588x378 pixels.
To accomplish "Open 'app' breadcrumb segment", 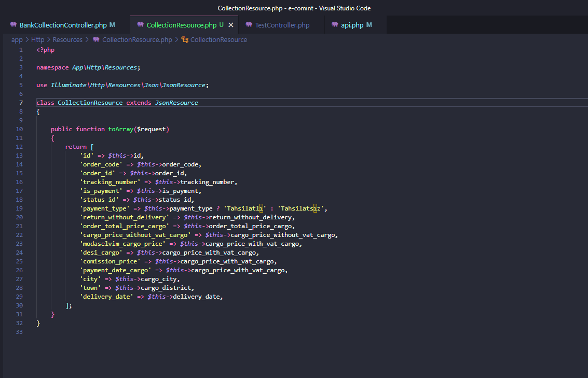I will pos(17,40).
